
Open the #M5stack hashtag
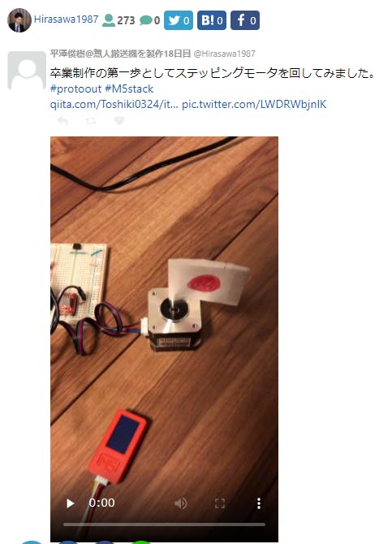point(129,89)
